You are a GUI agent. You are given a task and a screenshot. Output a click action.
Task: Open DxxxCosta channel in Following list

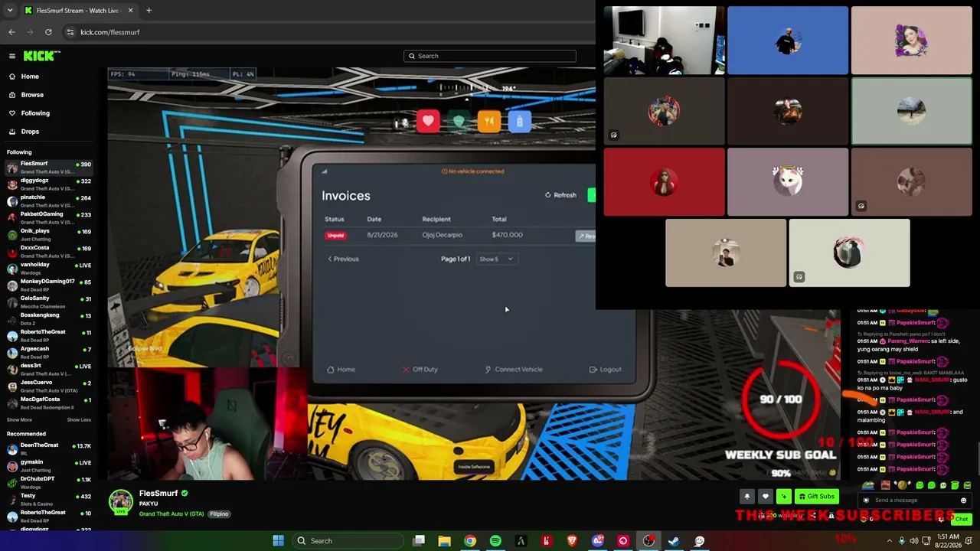47,251
